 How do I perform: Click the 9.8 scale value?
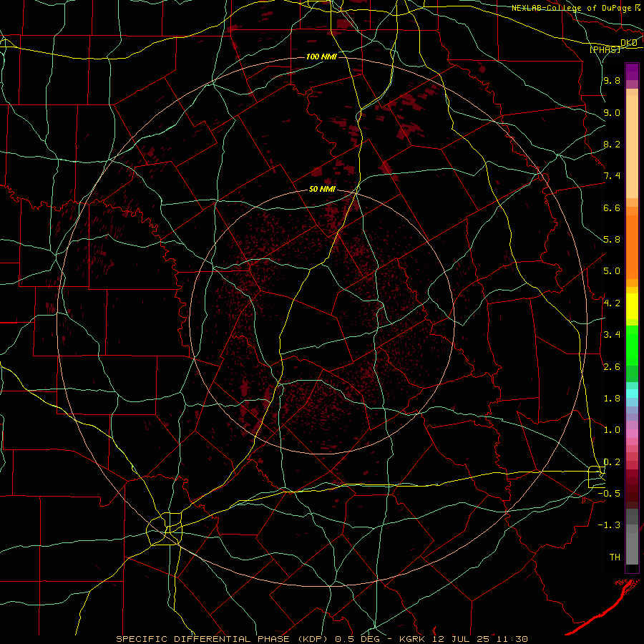click(612, 81)
